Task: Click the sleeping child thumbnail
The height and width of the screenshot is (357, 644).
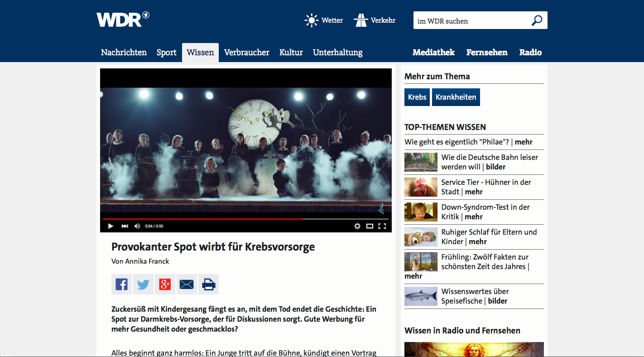Action: point(421,237)
